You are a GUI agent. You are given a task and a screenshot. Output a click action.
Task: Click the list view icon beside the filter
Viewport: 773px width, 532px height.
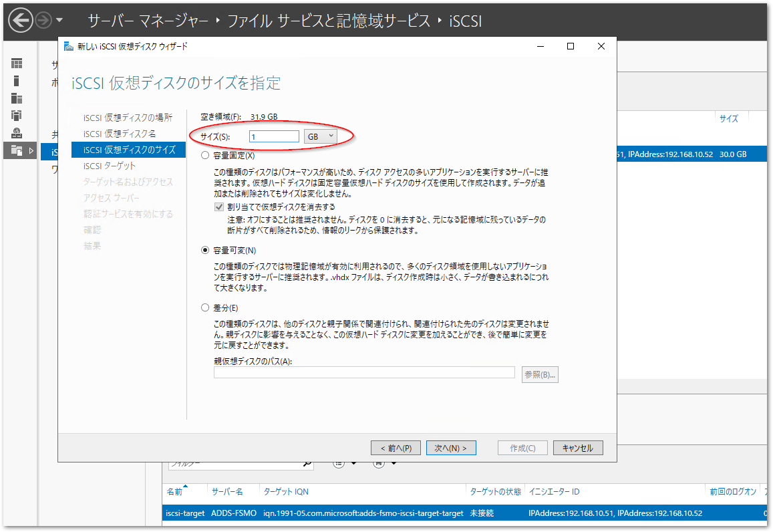[x=338, y=464]
